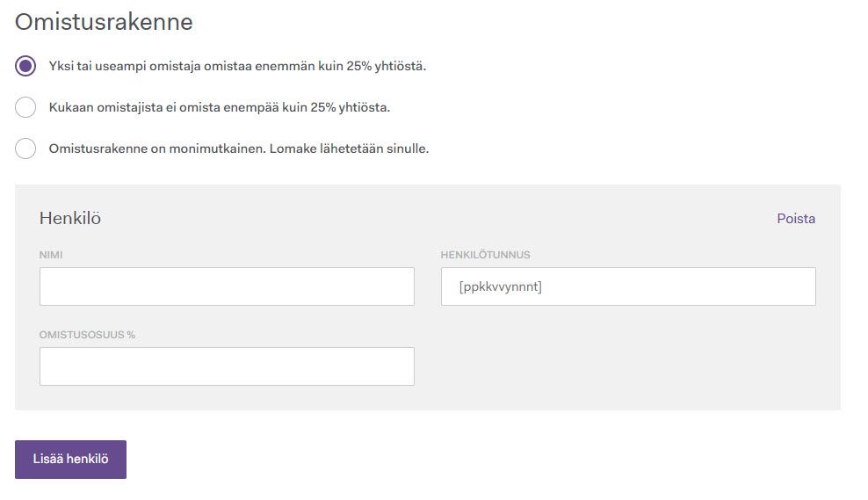
Task: Click the [ppkkvvynnnt] placeholder text
Action: pyautogui.click(x=500, y=286)
